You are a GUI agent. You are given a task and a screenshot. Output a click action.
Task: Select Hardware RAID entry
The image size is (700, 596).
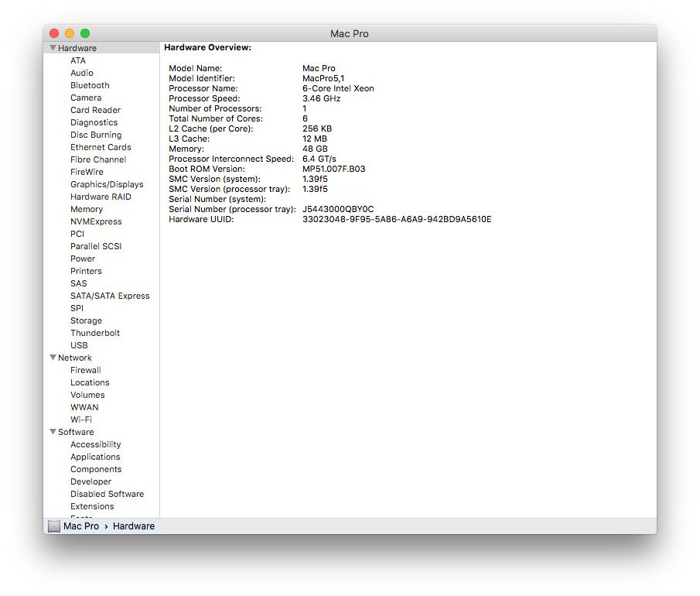pyautogui.click(x=101, y=197)
